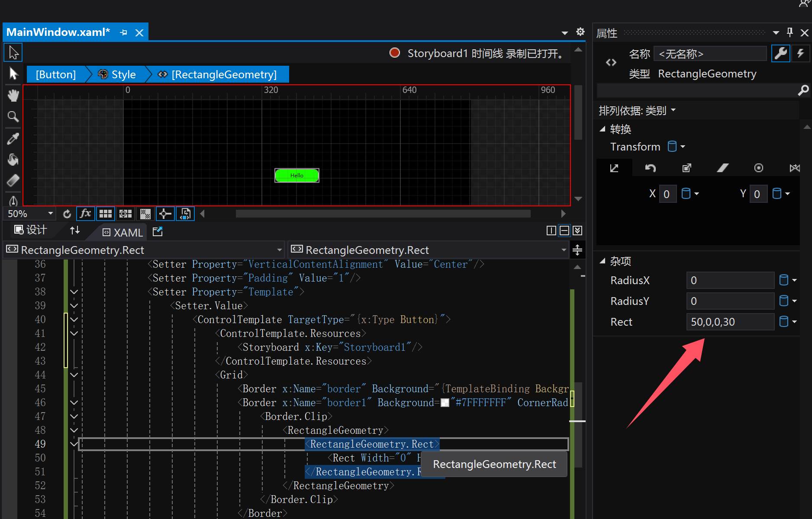The height and width of the screenshot is (519, 812).
Task: Click the [Button] breadcrumb
Action: [x=56, y=74]
